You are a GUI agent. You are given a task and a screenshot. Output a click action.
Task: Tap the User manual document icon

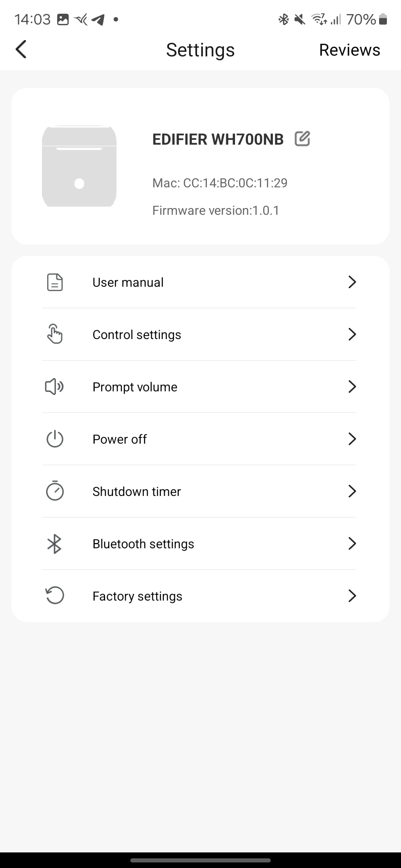[55, 282]
